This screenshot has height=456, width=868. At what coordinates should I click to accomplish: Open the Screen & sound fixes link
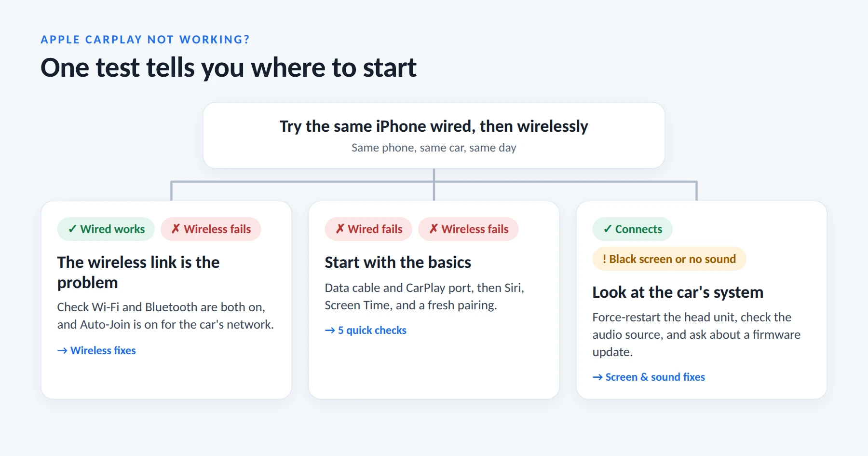(649, 377)
